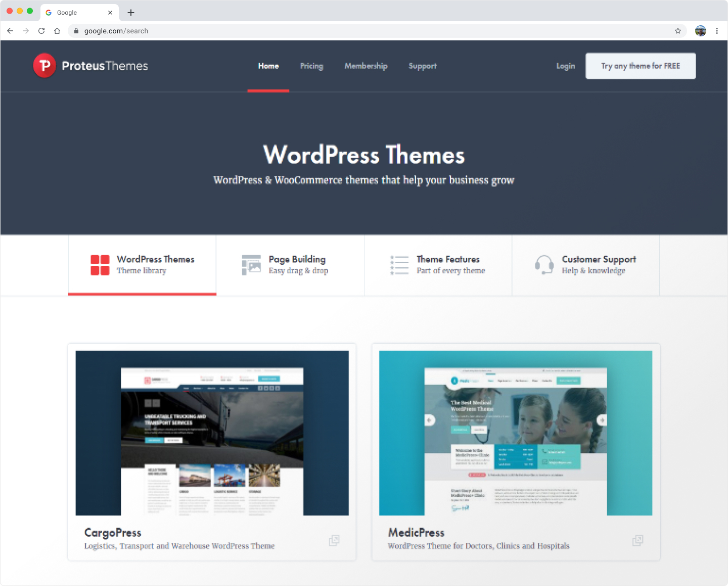Click 'WordPress Theme for Doctors, Clinics and Hospitals' text

pyautogui.click(x=479, y=546)
